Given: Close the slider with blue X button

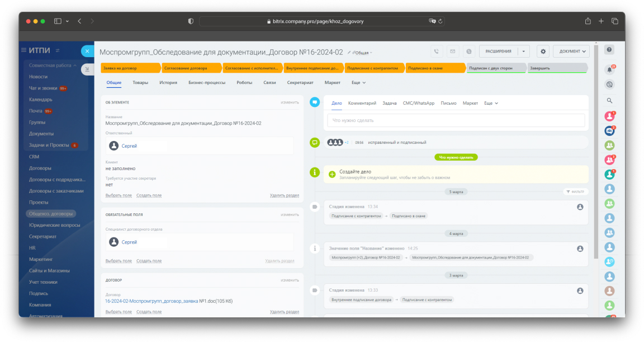Looking at the screenshot, I should pyautogui.click(x=87, y=51).
